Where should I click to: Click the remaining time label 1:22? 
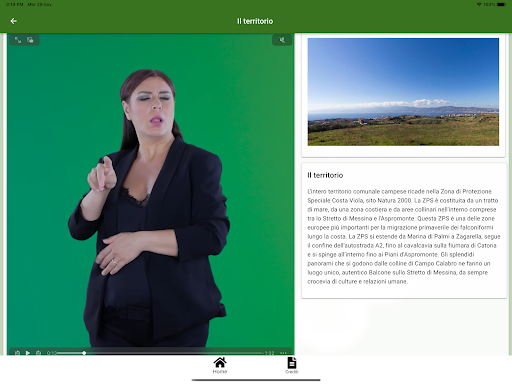tap(269, 353)
